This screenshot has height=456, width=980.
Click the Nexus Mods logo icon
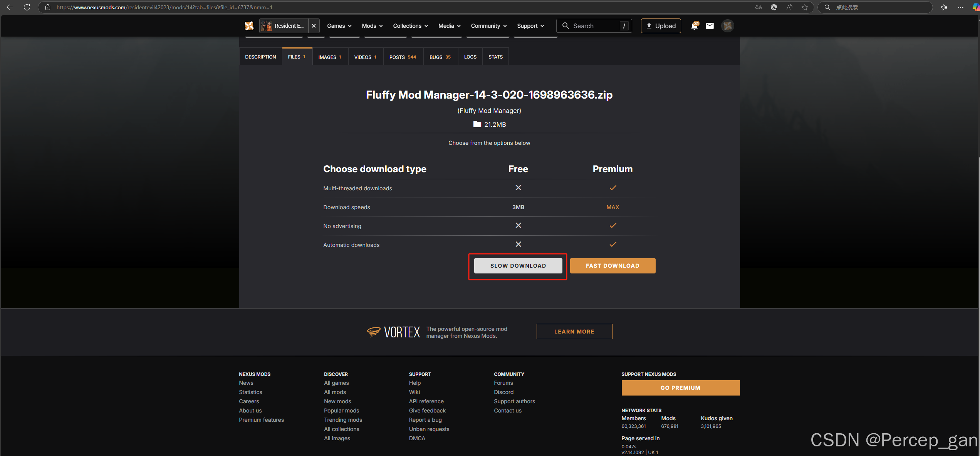coord(249,26)
